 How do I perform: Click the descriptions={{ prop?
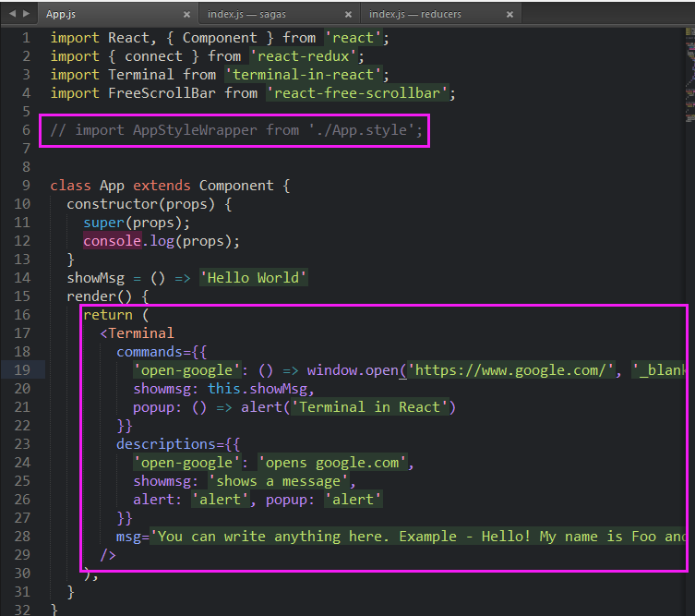coord(178,444)
